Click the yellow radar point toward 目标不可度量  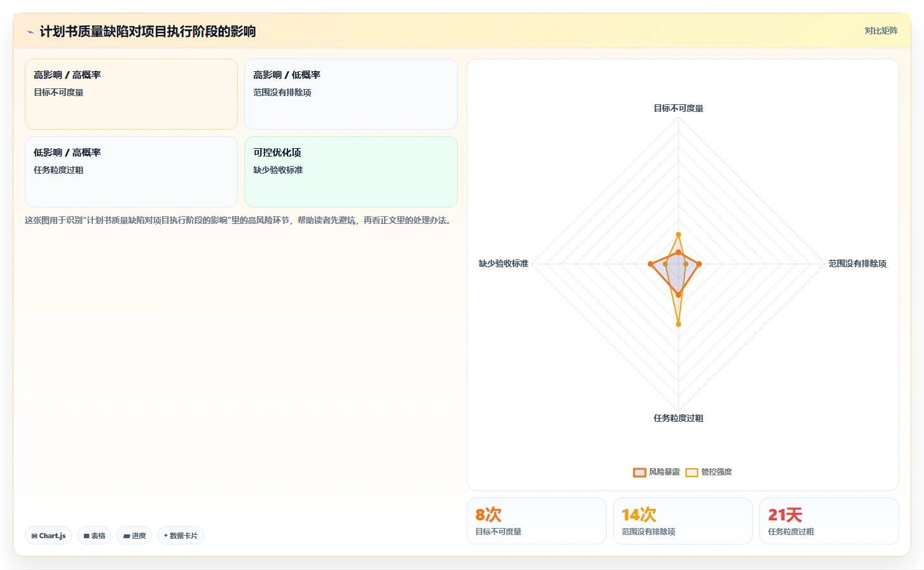679,235
